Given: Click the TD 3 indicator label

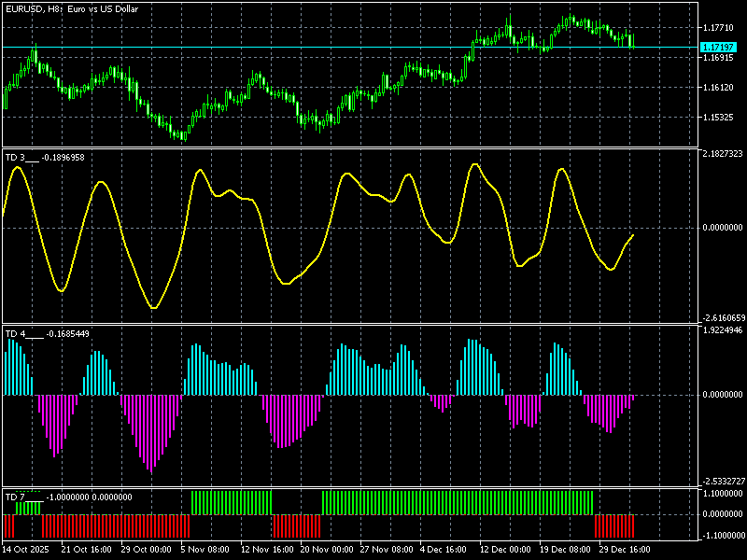Looking at the screenshot, I should coord(45,158).
